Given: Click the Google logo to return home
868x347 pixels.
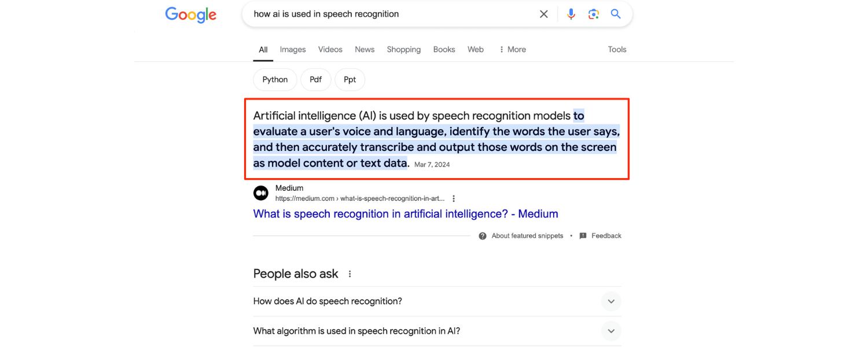Looking at the screenshot, I should coord(190,14).
